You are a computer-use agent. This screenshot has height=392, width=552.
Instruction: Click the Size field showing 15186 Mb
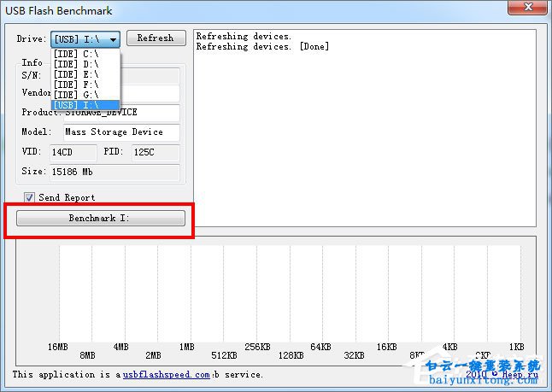(114, 172)
